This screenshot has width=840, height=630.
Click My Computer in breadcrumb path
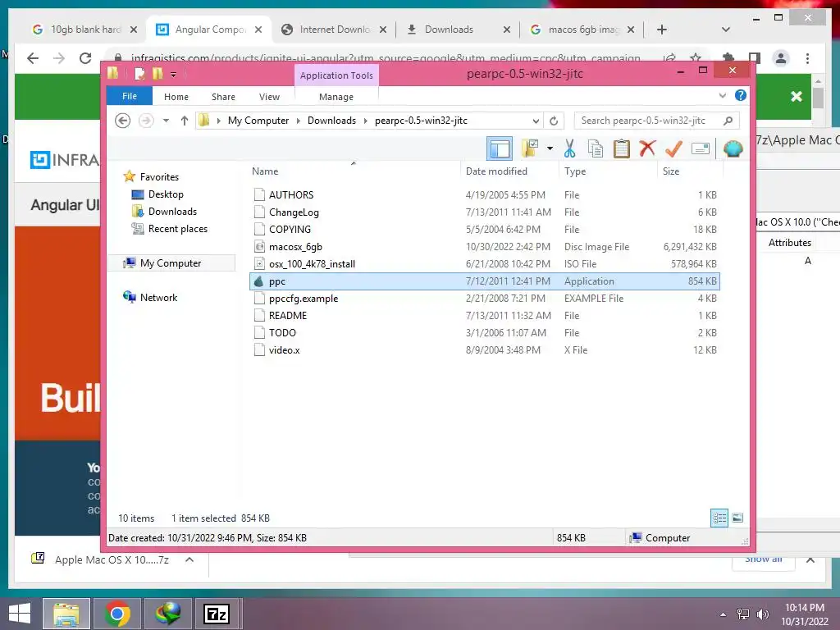pos(258,121)
